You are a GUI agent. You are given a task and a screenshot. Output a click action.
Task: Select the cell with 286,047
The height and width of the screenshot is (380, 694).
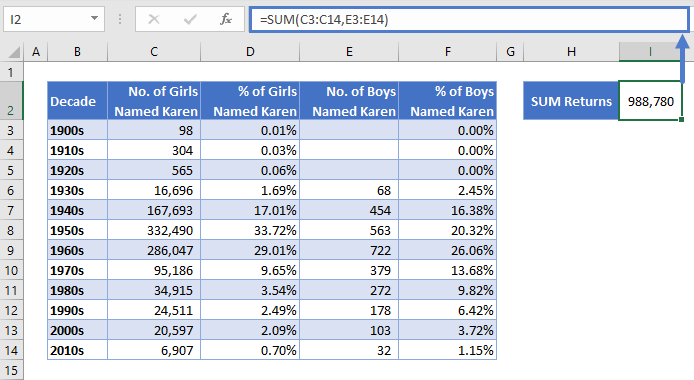click(154, 250)
